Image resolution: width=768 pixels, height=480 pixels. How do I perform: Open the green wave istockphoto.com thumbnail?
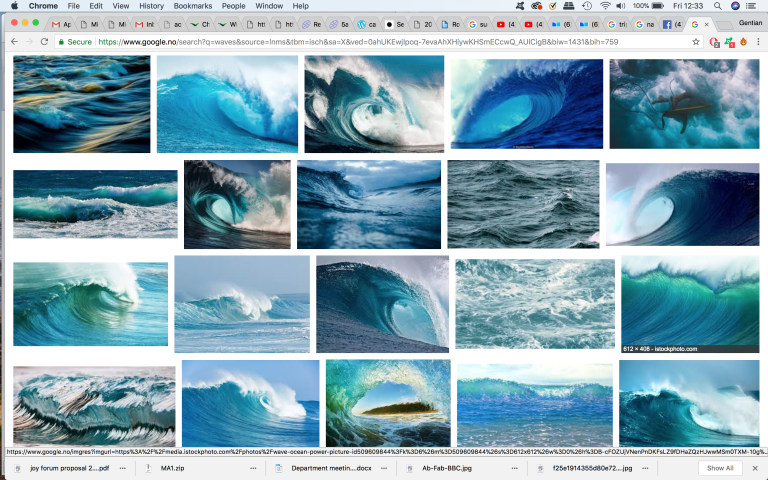click(689, 304)
